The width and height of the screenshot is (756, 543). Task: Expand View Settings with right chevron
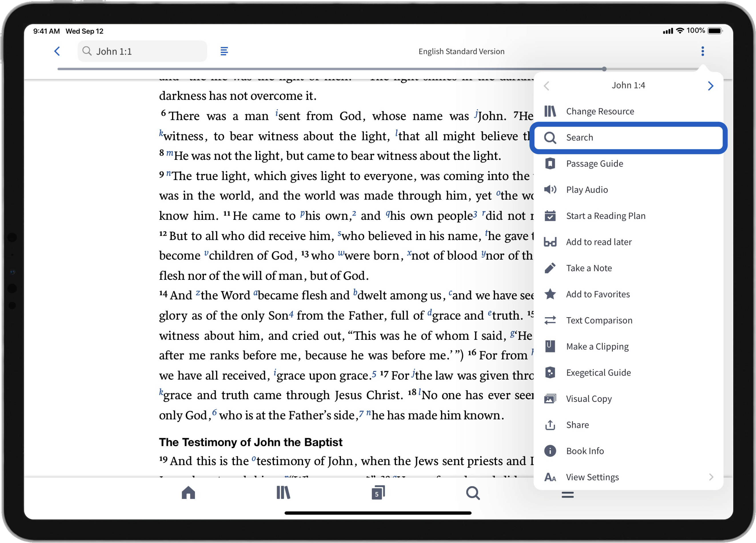tap(711, 477)
